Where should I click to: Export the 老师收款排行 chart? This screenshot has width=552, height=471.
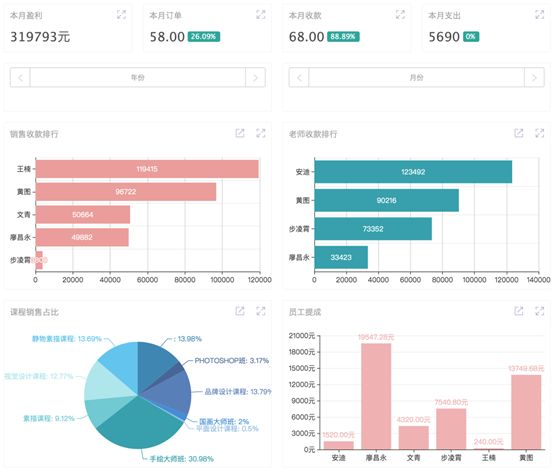(x=519, y=133)
